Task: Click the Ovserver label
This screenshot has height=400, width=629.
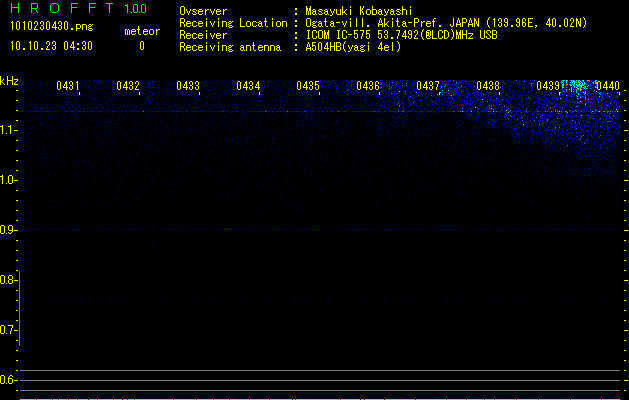Action: coord(203,11)
